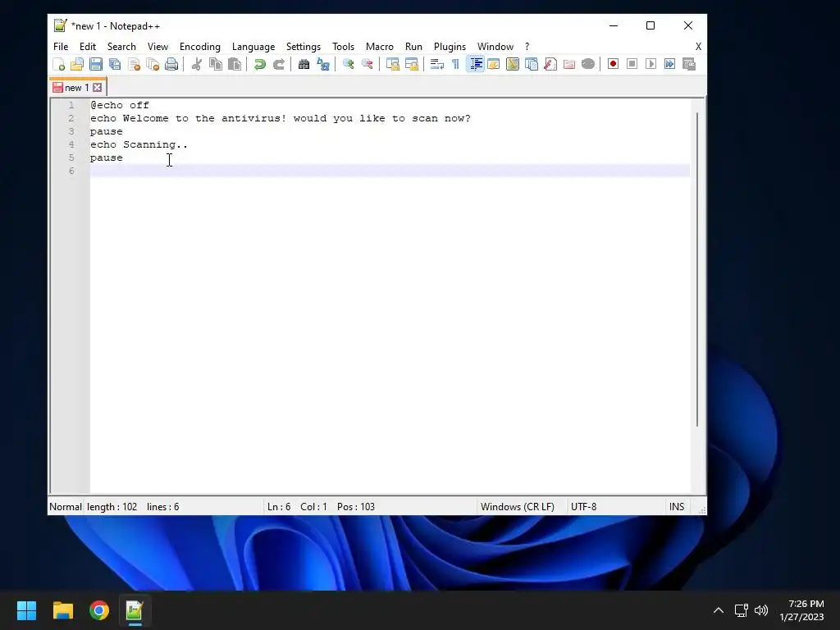Click the Copy toolbar icon

(x=216, y=64)
